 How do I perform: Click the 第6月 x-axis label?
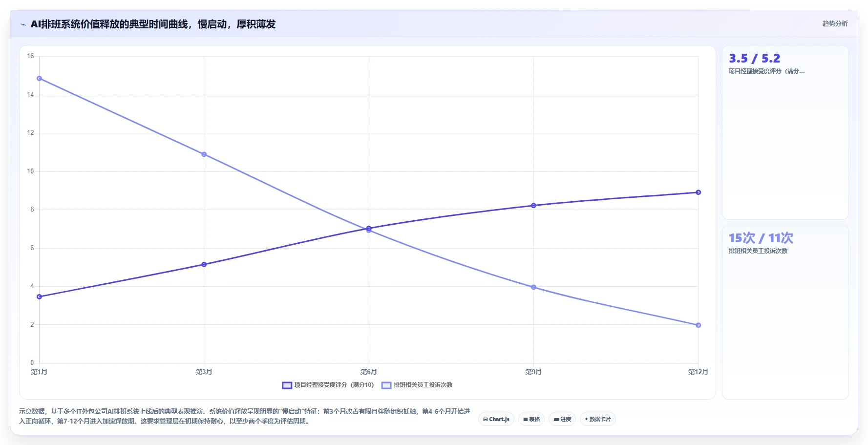coord(369,372)
